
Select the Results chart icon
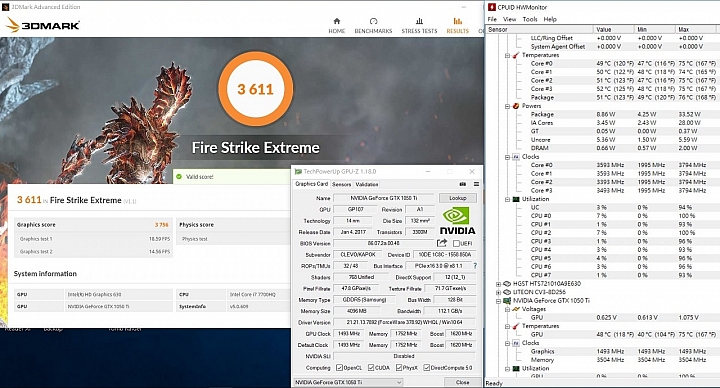[458, 21]
